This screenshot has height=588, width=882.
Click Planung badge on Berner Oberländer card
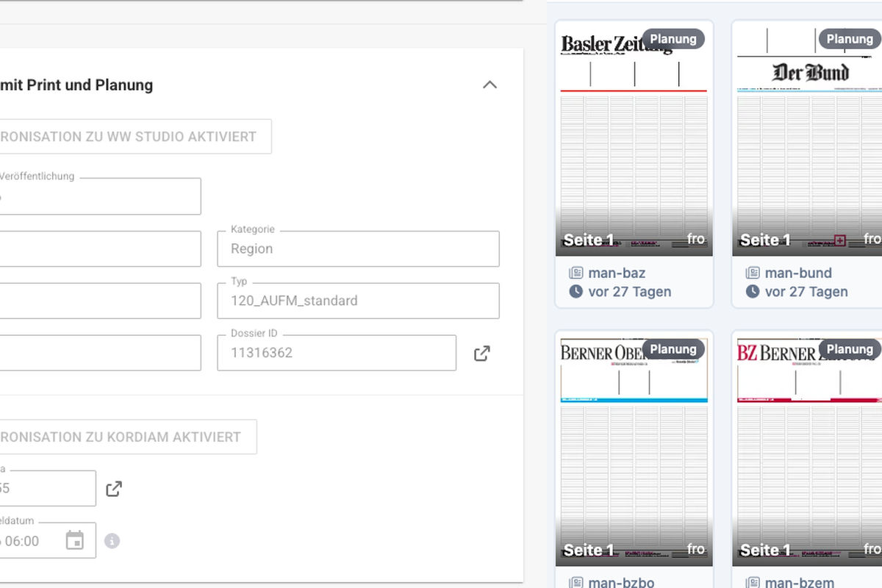(673, 349)
